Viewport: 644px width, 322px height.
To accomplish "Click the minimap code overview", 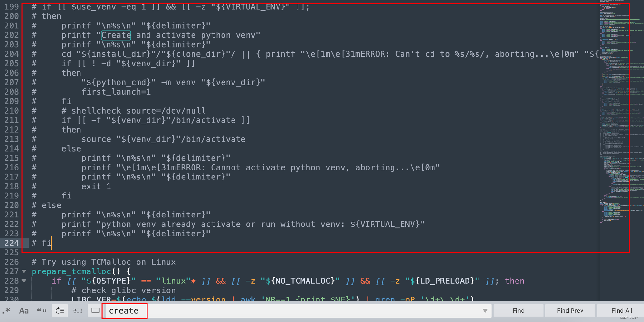I will click(621, 113).
